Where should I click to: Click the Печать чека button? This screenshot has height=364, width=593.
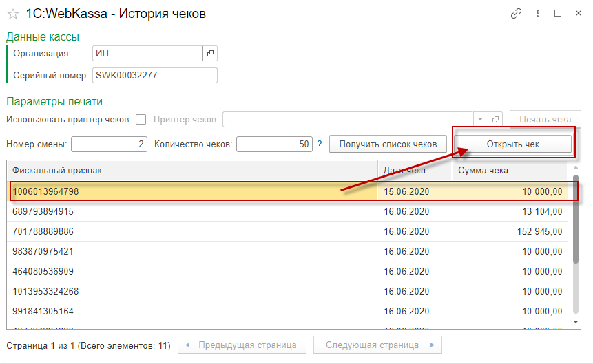545,120
